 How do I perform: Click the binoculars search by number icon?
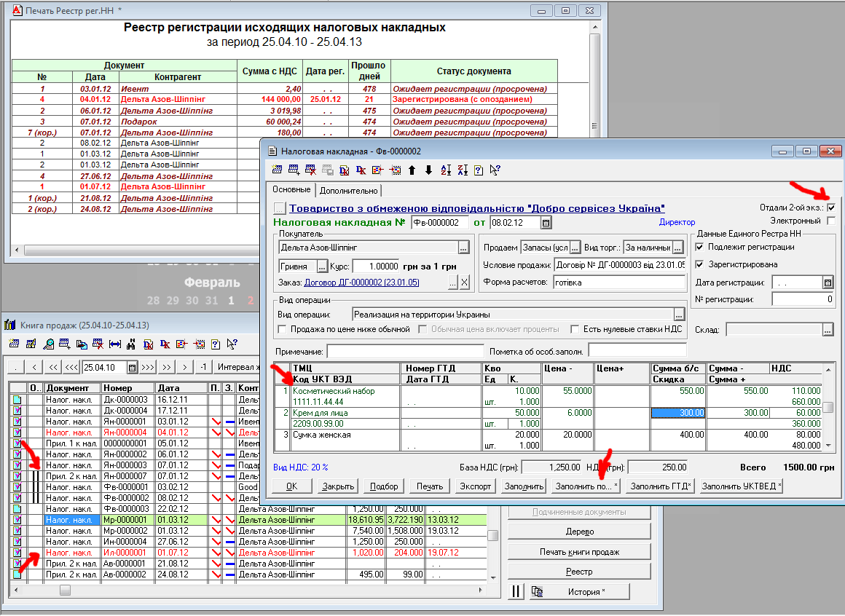[x=132, y=344]
